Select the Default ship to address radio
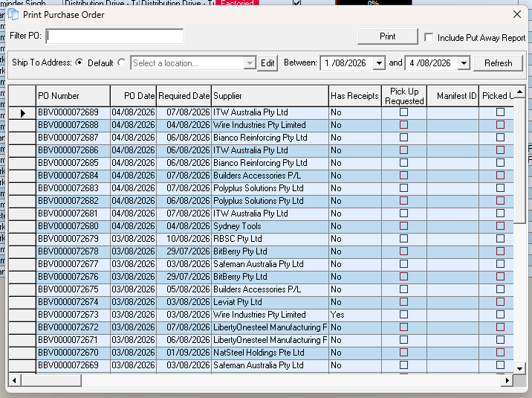 coord(79,62)
